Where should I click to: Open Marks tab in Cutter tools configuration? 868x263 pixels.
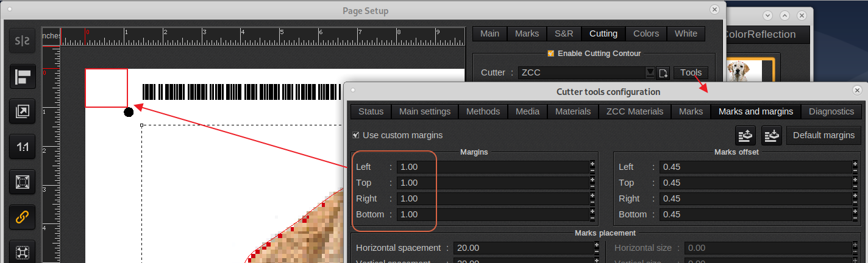point(691,111)
